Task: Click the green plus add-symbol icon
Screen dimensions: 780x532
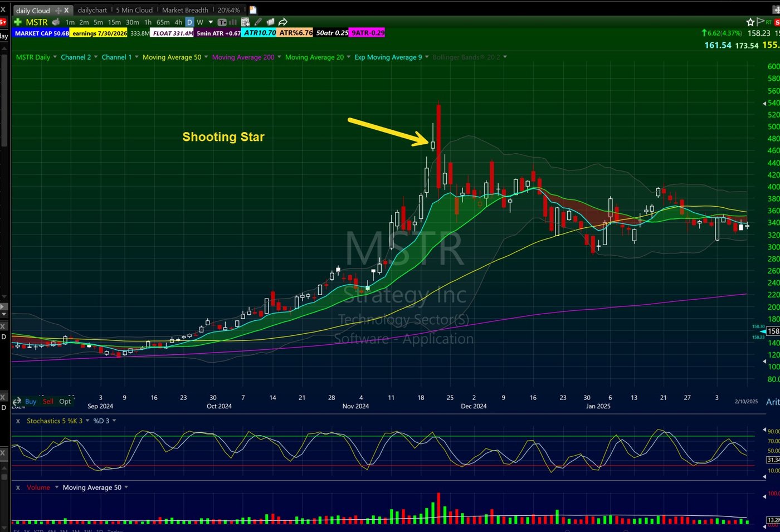Action: click(x=18, y=22)
